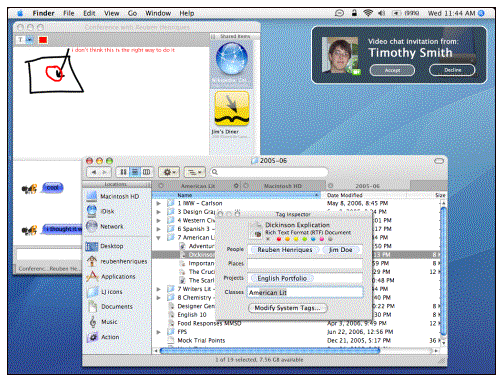Viewport: 504px width, 383px height.
Task: Click the Jim's Diner shared item
Action: pos(232,109)
